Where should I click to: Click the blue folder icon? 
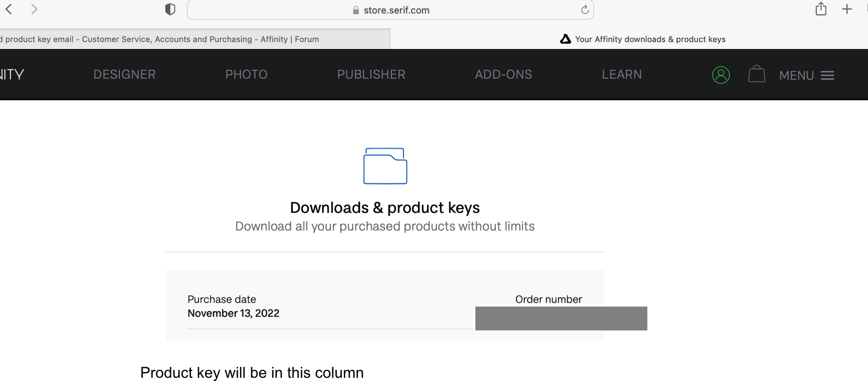385,166
